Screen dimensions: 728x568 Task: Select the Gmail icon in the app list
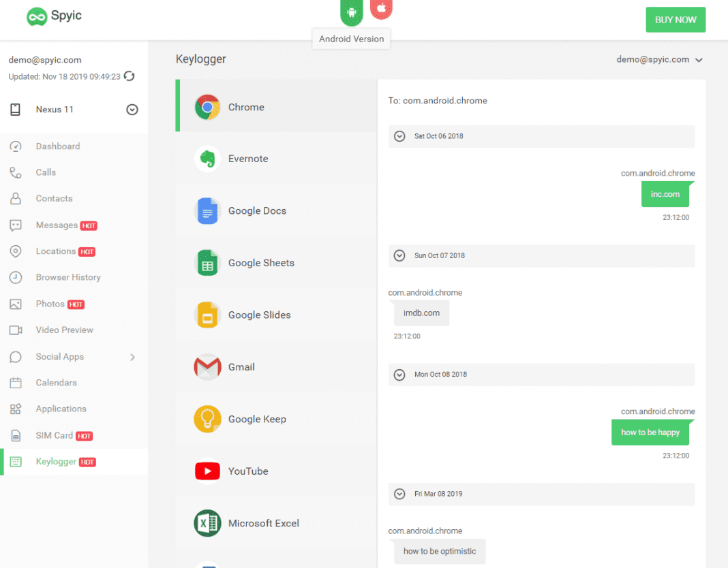tap(207, 367)
